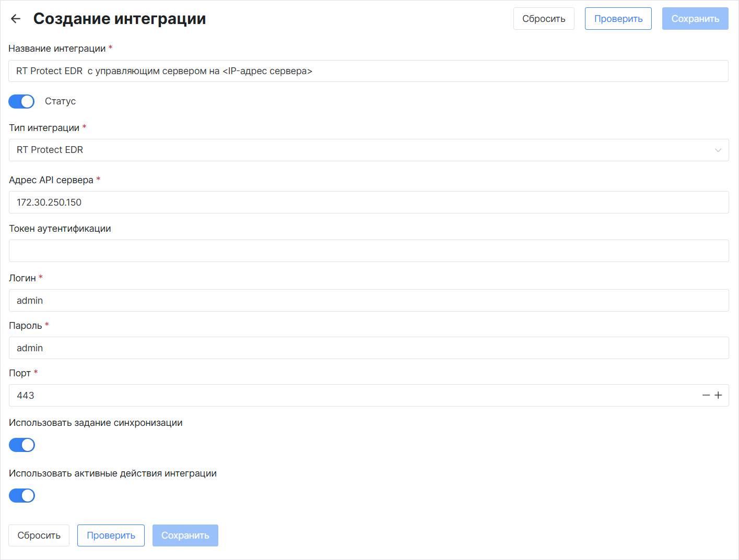Click bottom Сбросить button

tap(39, 535)
